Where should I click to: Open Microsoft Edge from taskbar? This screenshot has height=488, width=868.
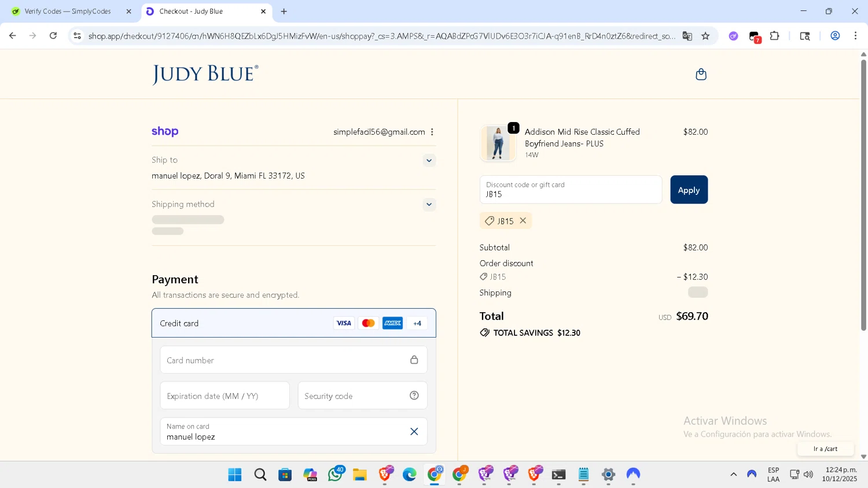[410, 475]
